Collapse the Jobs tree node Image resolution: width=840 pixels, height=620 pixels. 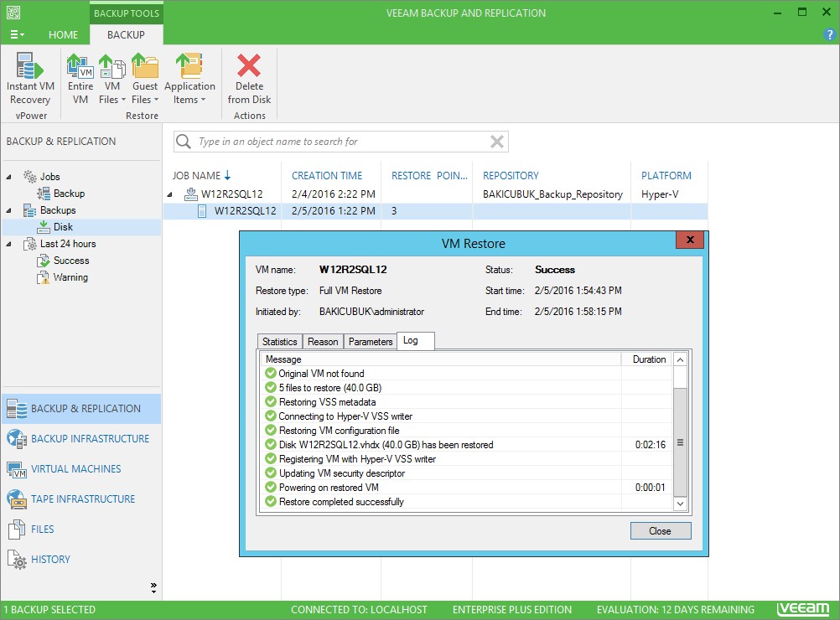(9, 177)
